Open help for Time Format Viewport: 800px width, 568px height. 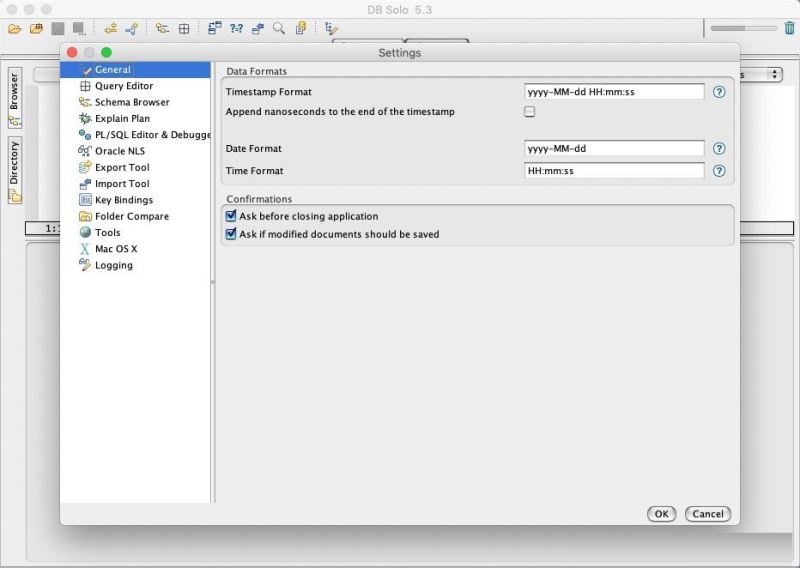[719, 171]
